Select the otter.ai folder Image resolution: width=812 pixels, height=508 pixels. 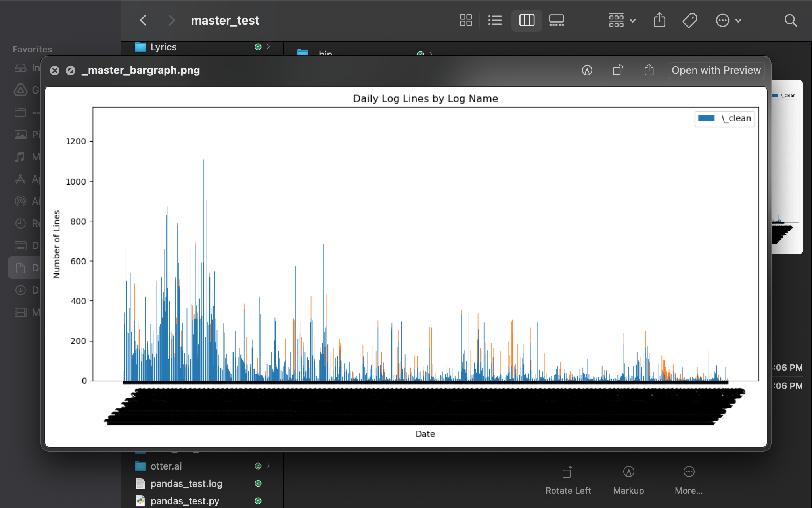tap(166, 466)
